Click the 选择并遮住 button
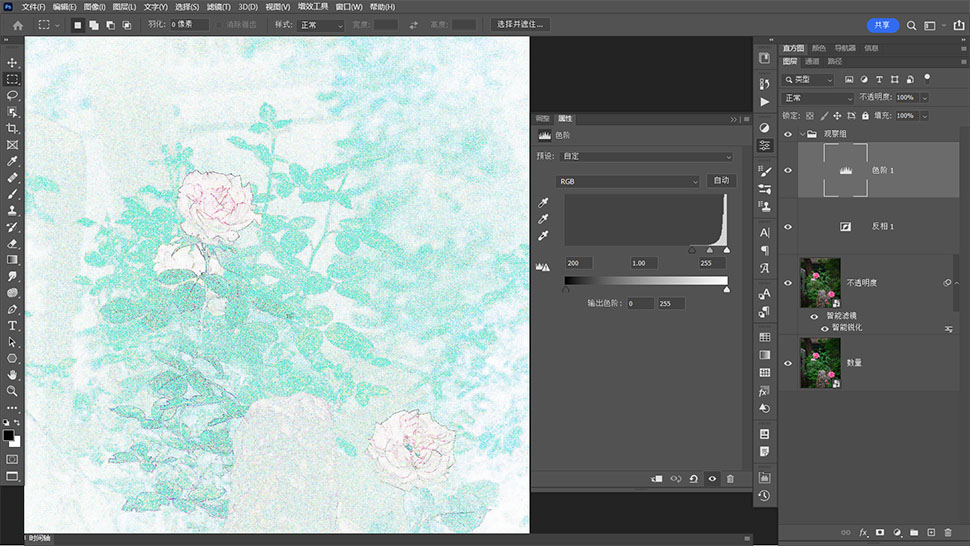Image resolution: width=970 pixels, height=546 pixels. (x=520, y=25)
